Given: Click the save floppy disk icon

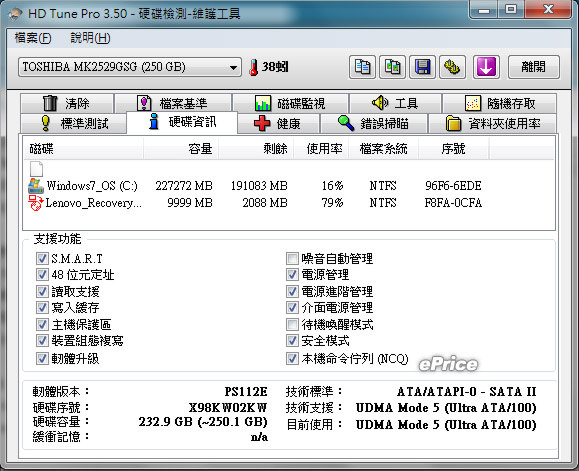Looking at the screenshot, I should [422, 67].
